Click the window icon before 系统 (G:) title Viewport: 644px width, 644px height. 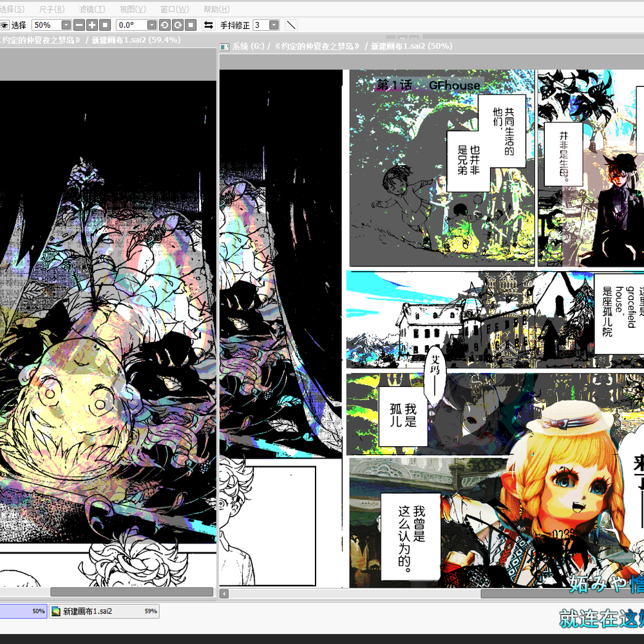pos(224,47)
